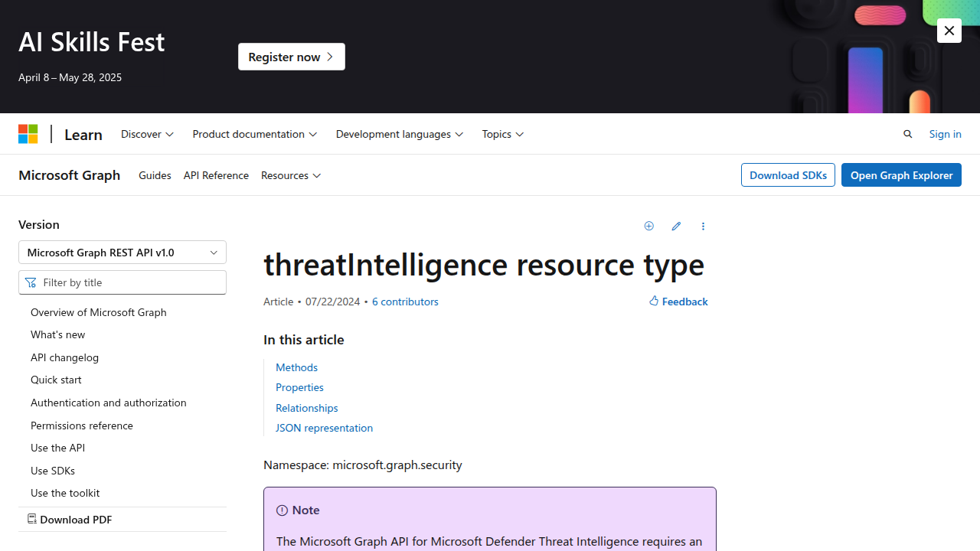Click the Microsoft logo

point(28,134)
